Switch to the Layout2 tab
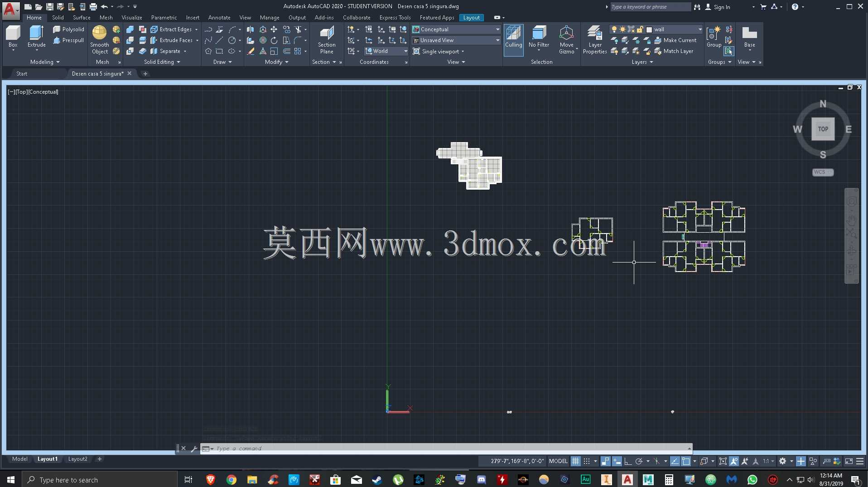This screenshot has height=487, width=868. (77, 459)
